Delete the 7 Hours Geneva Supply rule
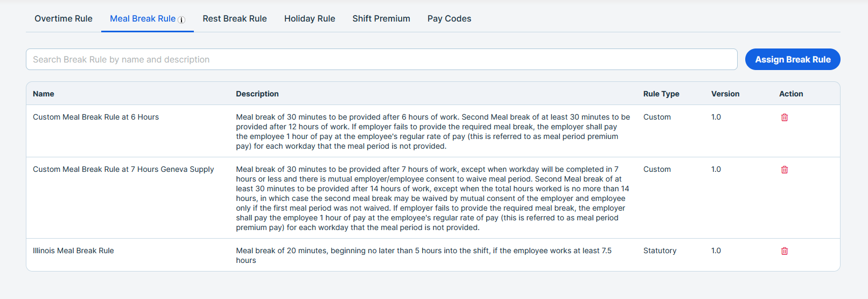Image resolution: width=868 pixels, height=299 pixels. click(785, 170)
